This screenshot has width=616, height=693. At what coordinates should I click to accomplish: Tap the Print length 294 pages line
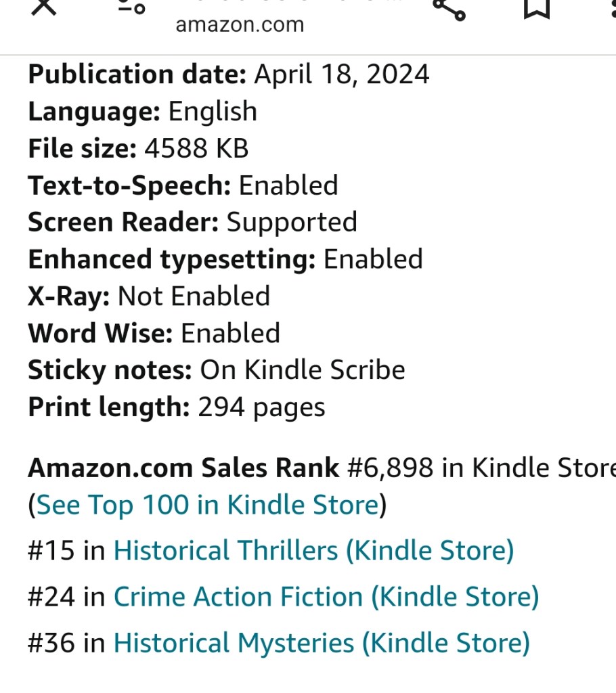click(x=176, y=407)
